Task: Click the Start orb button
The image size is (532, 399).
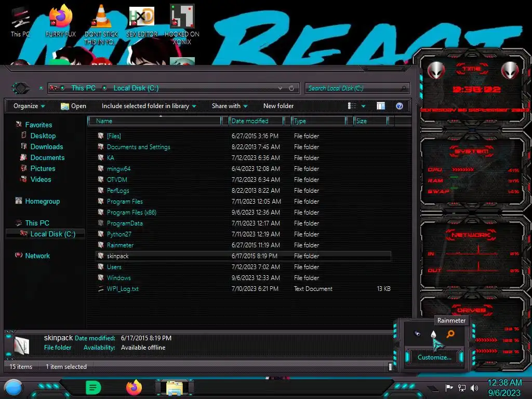Action: click(x=14, y=388)
